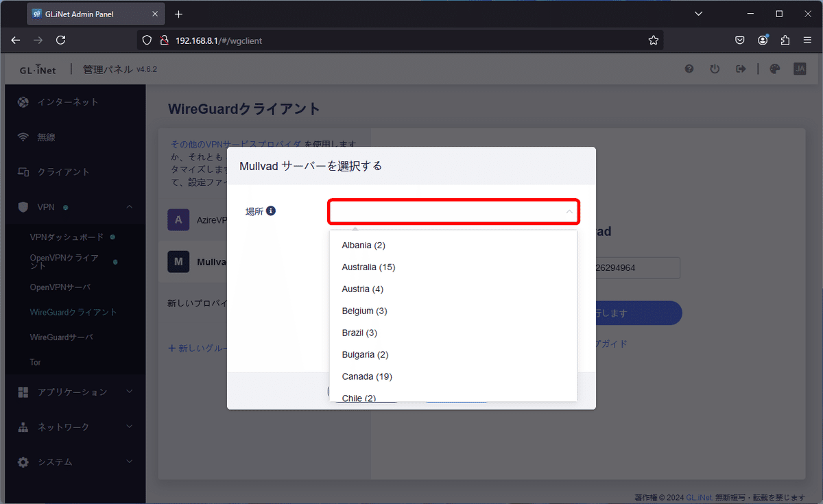Open OpenVPNサーバ page
This screenshot has width=823, height=504.
click(x=60, y=287)
